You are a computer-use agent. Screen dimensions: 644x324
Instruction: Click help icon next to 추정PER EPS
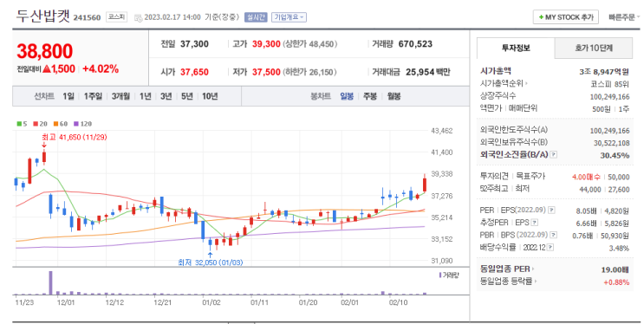point(534,223)
